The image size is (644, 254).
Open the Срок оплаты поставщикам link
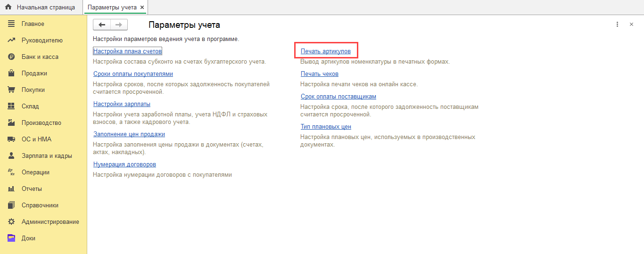[x=339, y=97]
